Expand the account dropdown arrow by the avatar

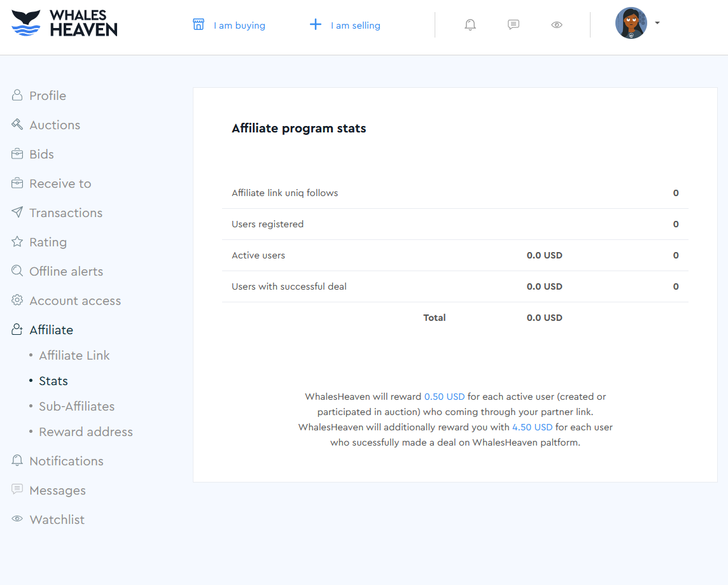(x=657, y=23)
